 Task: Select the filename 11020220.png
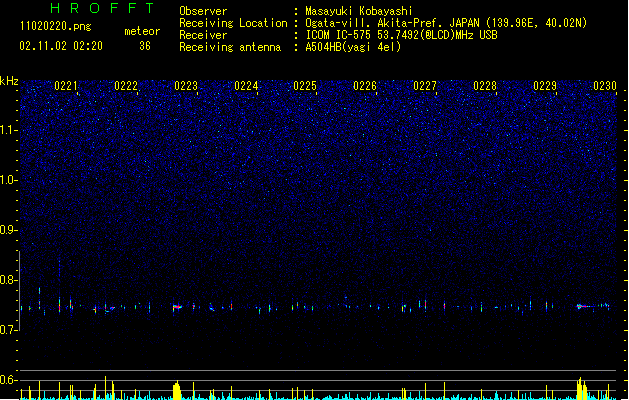click(x=56, y=27)
